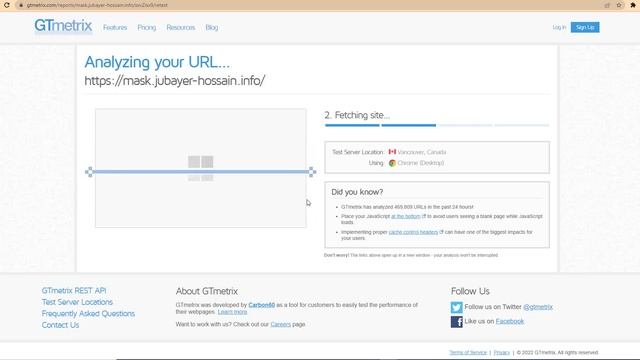This screenshot has height=360, width=640.
Task: Open the Privacy link in footer
Action: [502, 352]
